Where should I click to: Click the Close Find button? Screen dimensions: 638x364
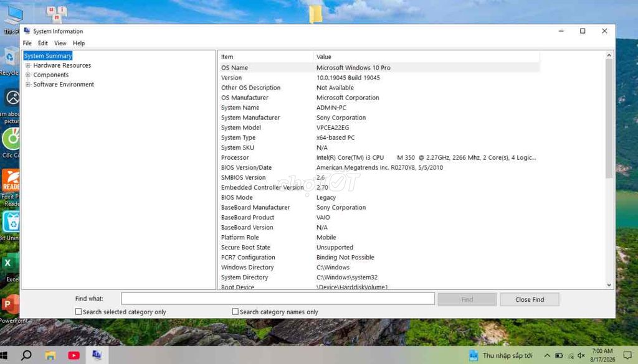[x=530, y=299]
